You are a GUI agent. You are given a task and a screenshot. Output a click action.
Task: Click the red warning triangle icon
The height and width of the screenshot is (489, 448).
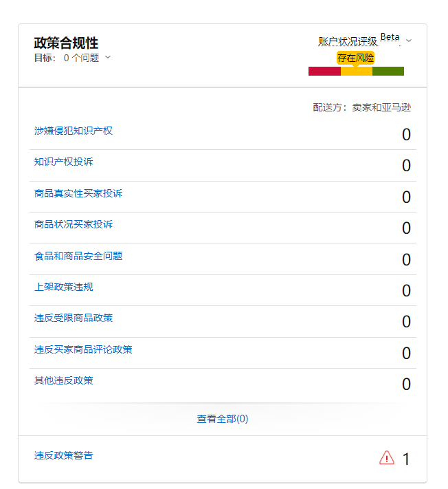click(x=387, y=457)
